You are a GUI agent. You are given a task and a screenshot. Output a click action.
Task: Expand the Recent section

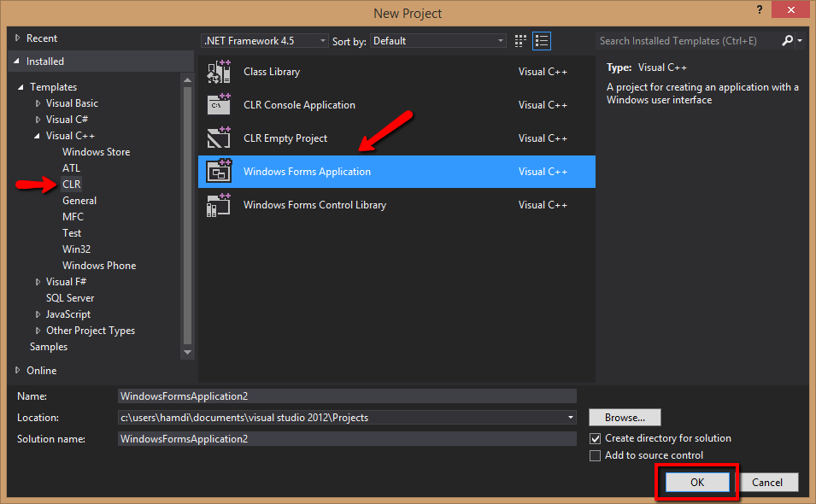coord(18,38)
